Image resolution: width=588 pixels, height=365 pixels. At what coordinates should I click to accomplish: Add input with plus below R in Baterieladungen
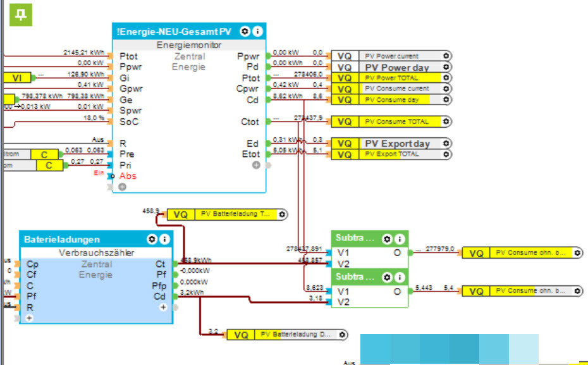[x=29, y=318]
